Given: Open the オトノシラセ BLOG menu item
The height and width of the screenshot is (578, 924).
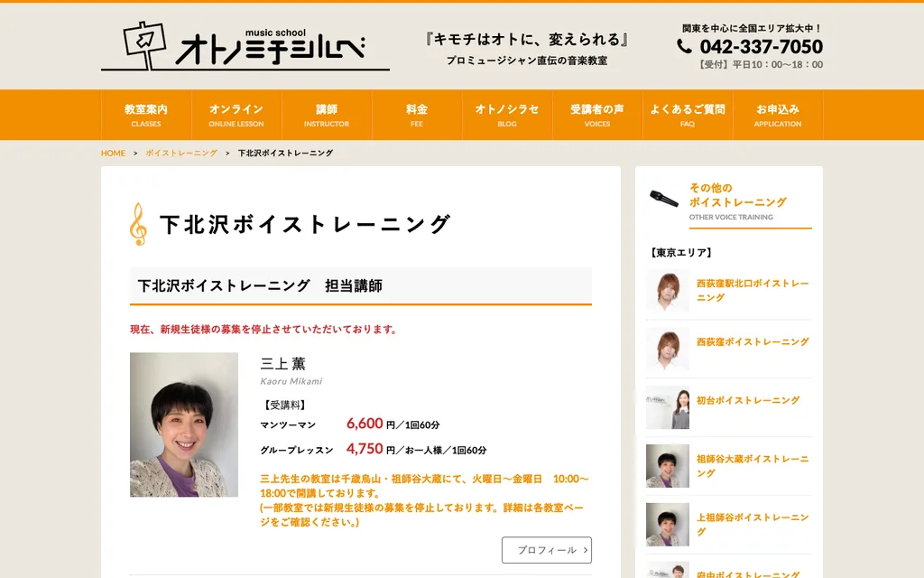Looking at the screenshot, I should click(x=507, y=115).
